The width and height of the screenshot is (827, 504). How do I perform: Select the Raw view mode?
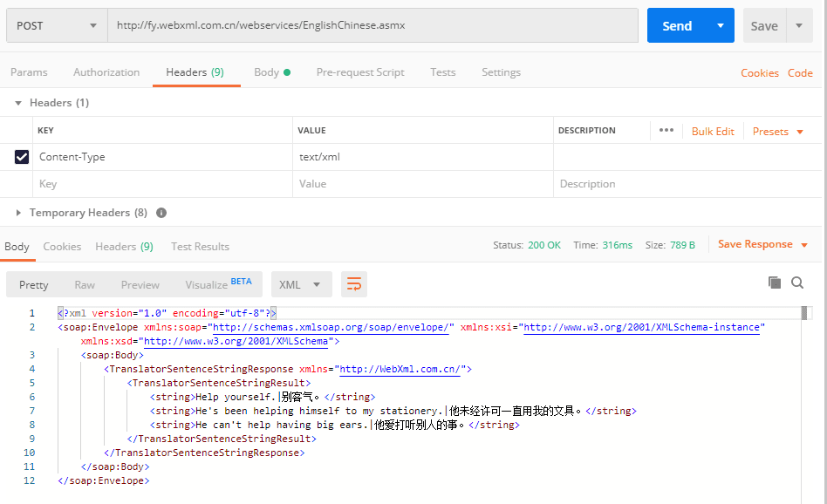(x=85, y=284)
